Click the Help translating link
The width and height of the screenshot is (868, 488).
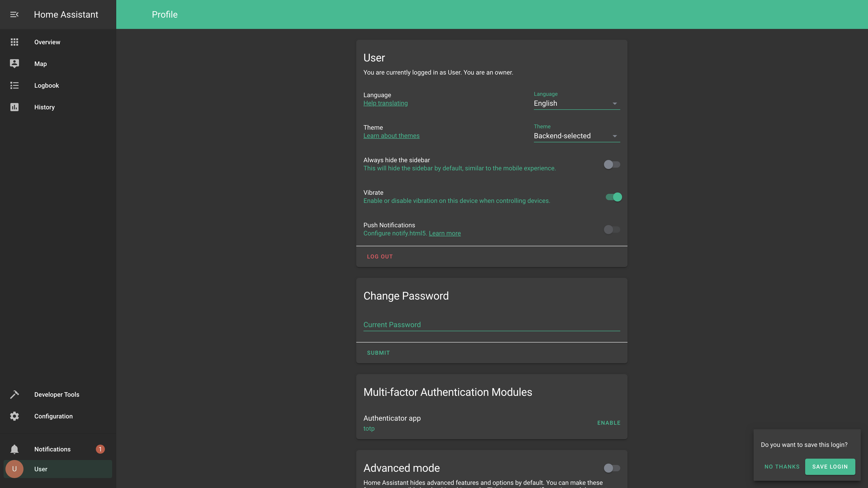point(385,103)
